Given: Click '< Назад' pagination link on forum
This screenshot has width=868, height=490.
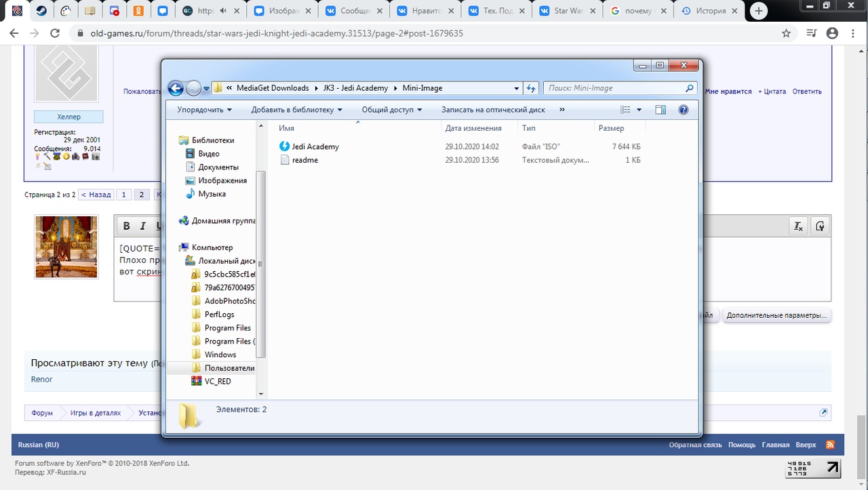Looking at the screenshot, I should tap(96, 195).
